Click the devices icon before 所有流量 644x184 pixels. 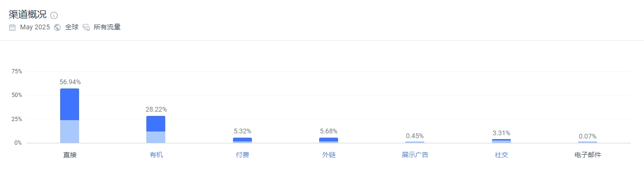(x=86, y=27)
